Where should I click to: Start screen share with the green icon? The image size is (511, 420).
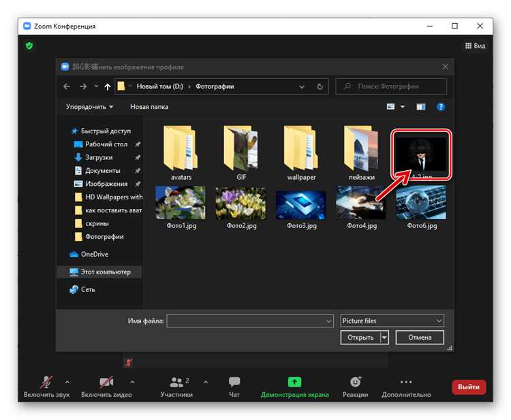[294, 382]
